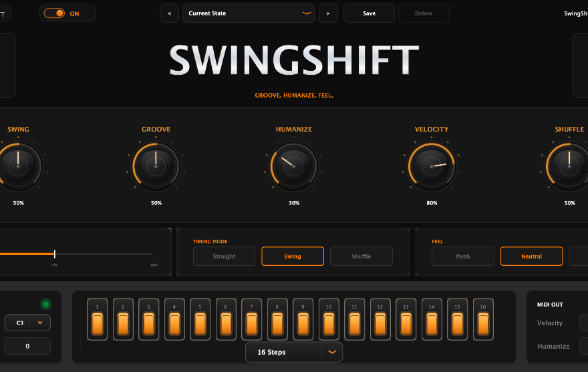This screenshot has width=588, height=372.
Task: Click the Delete preset button
Action: tap(424, 13)
